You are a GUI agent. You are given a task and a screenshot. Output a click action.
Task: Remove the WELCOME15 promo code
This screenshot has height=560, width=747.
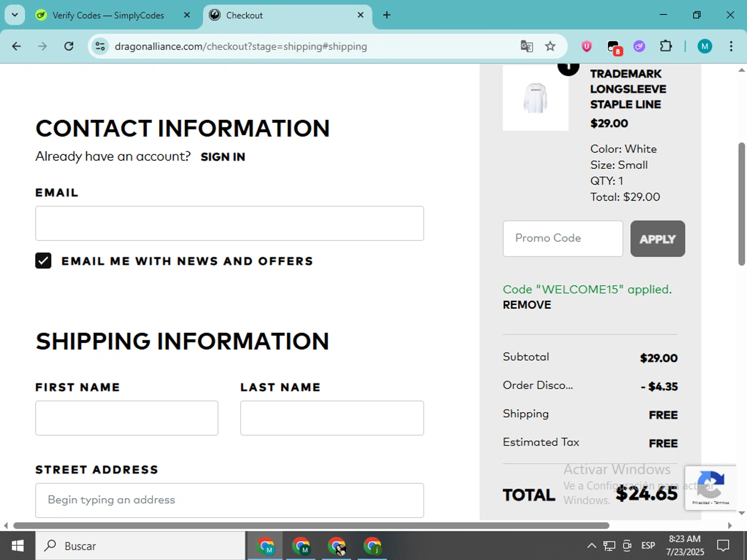(527, 305)
